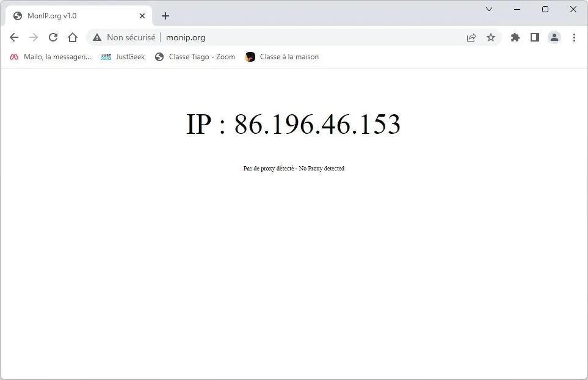This screenshot has height=380, width=588.
Task: Close the MonIP.org v1.0 tab
Action: pyautogui.click(x=142, y=16)
